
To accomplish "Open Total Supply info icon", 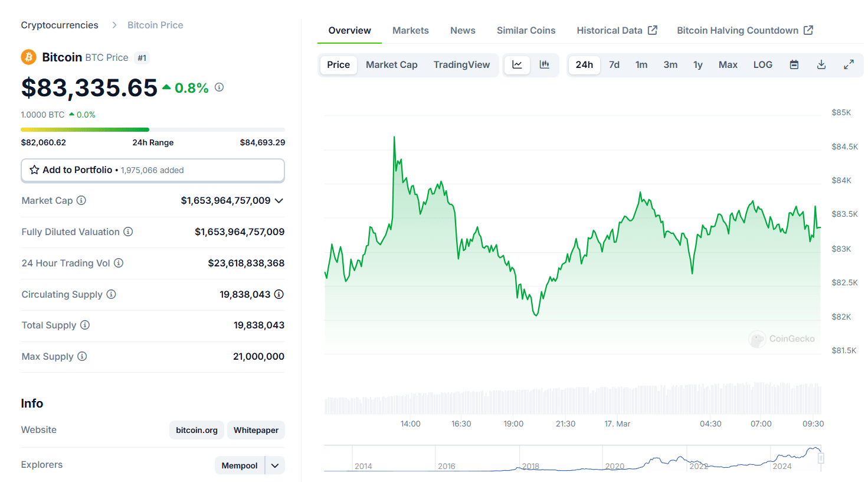I will coord(85,325).
